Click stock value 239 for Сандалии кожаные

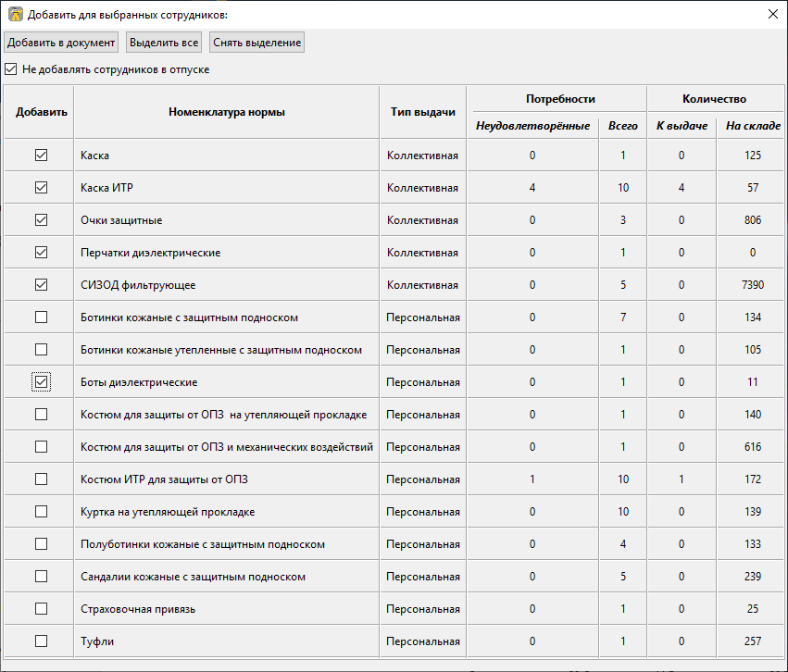tap(753, 576)
